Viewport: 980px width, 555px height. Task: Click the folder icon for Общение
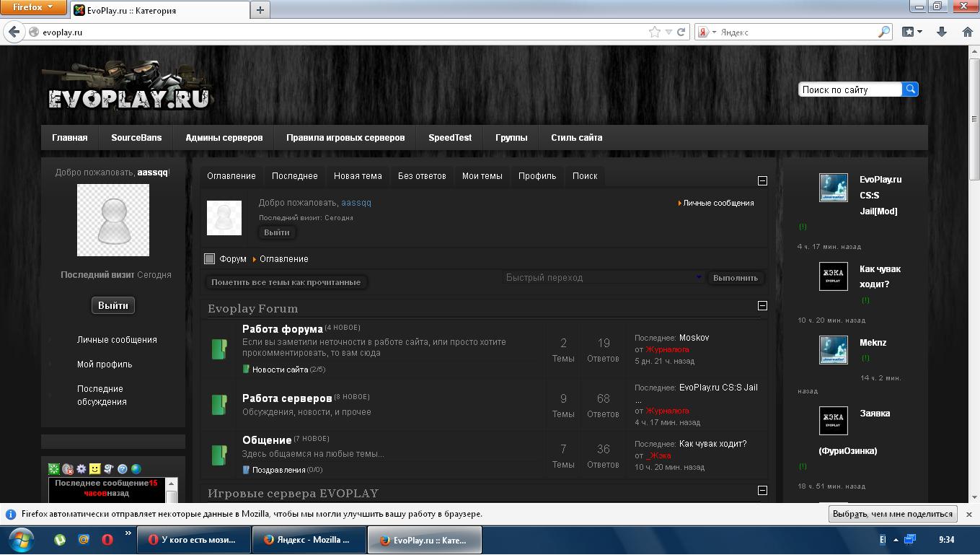[x=219, y=455]
